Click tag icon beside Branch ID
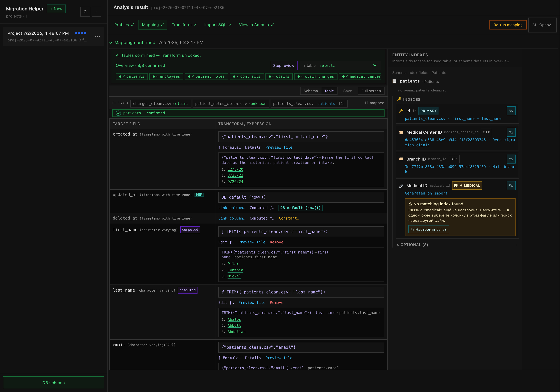This screenshot has height=392, width=560. (401, 159)
